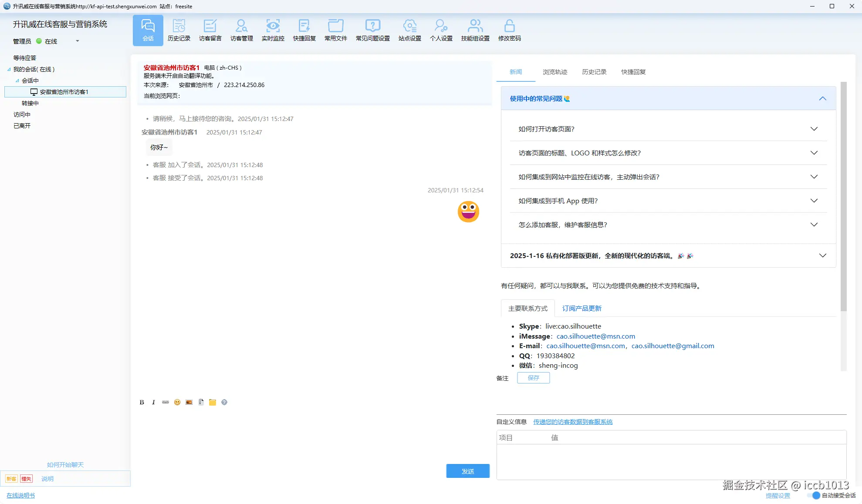This screenshot has height=504, width=862.
Task: Click the right panel vertical scrollbar
Action: pos(843,196)
